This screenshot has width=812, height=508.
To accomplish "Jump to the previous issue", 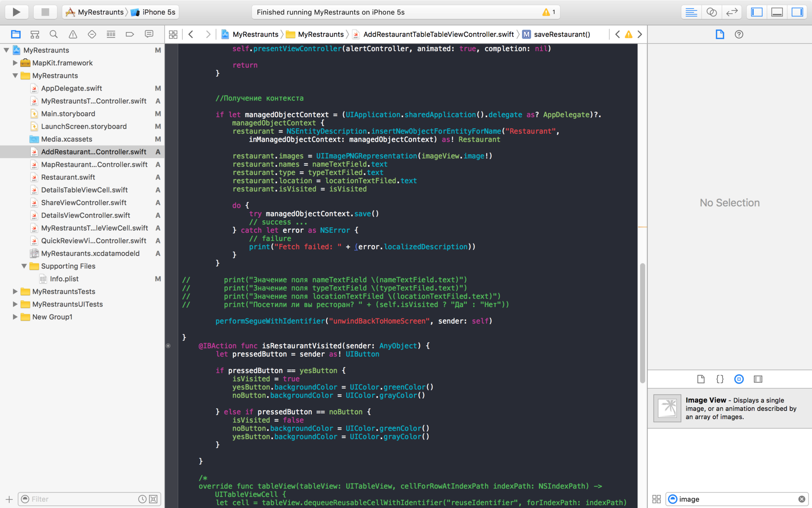I will coord(617,34).
